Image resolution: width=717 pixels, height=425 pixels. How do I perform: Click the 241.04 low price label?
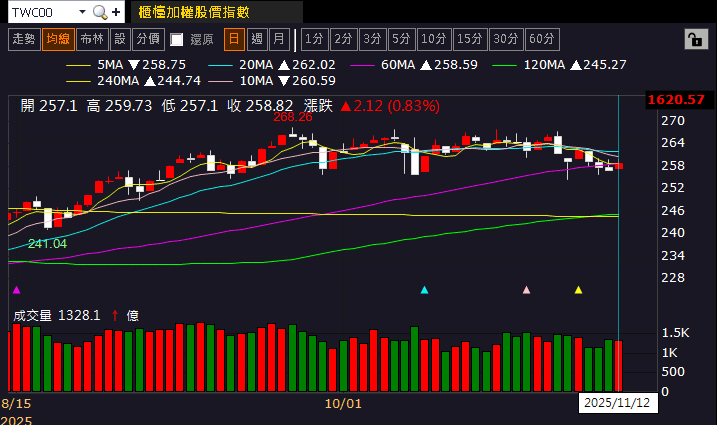click(47, 244)
